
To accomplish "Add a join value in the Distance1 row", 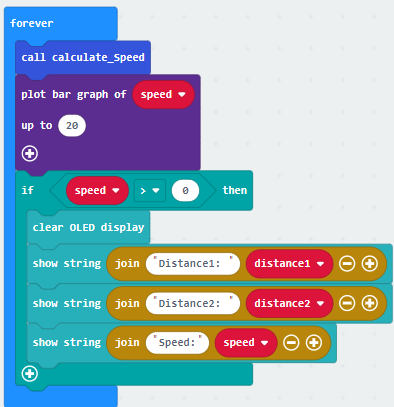I will click(370, 264).
